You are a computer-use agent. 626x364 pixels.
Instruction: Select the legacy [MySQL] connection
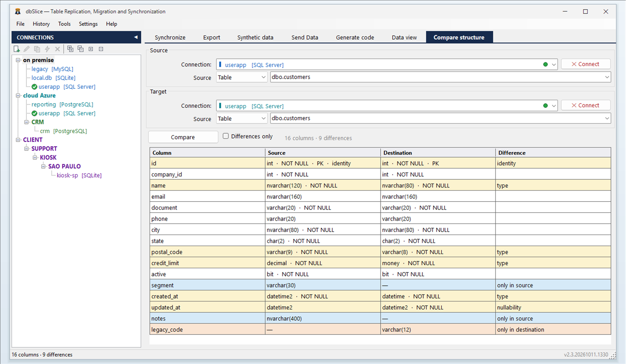52,69
